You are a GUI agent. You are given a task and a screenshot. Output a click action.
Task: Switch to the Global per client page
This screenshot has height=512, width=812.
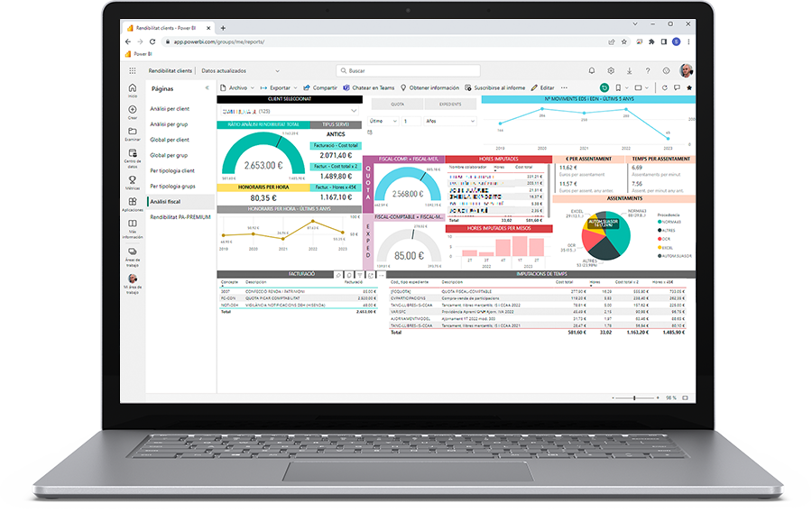[x=170, y=140]
